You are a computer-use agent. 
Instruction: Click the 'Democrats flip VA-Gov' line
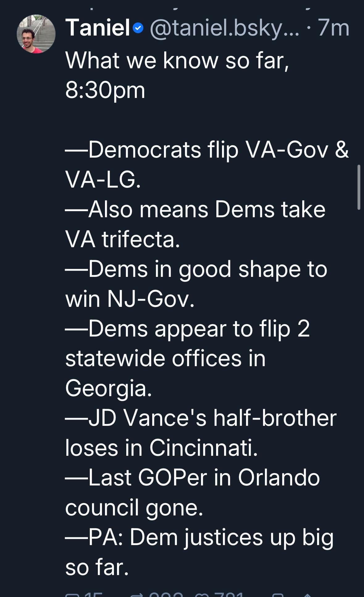(x=207, y=150)
